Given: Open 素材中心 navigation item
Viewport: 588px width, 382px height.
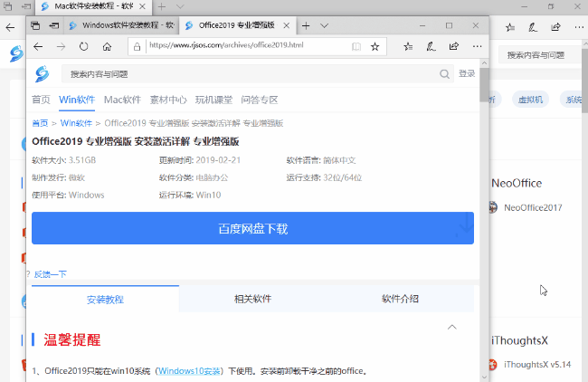Looking at the screenshot, I should coord(168,100).
